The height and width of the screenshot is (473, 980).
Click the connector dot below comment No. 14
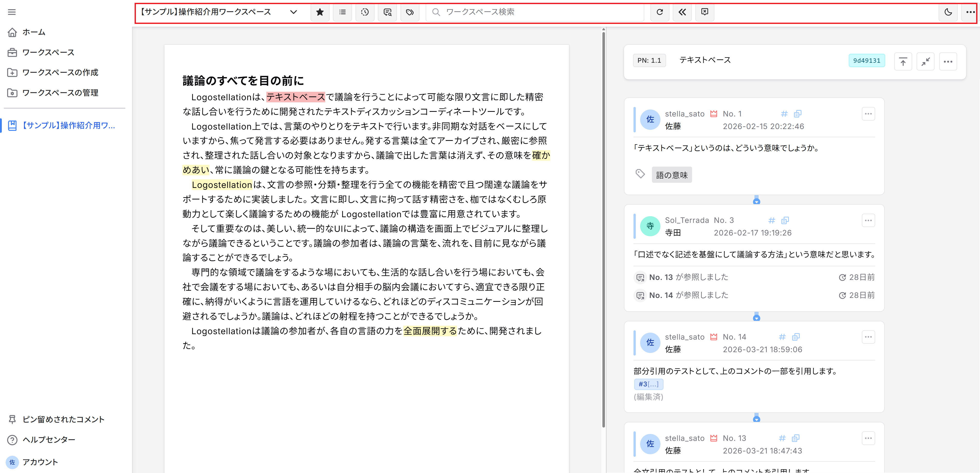coord(756,419)
